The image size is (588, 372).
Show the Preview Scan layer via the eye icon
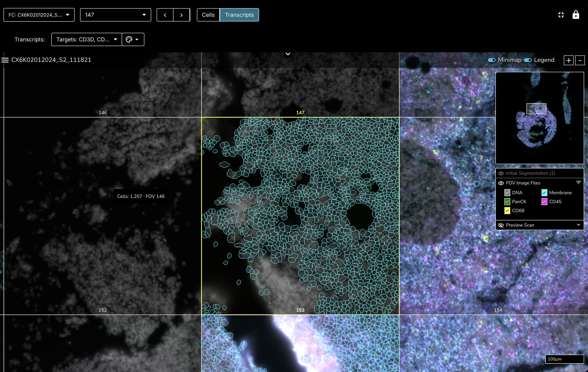pyautogui.click(x=501, y=225)
